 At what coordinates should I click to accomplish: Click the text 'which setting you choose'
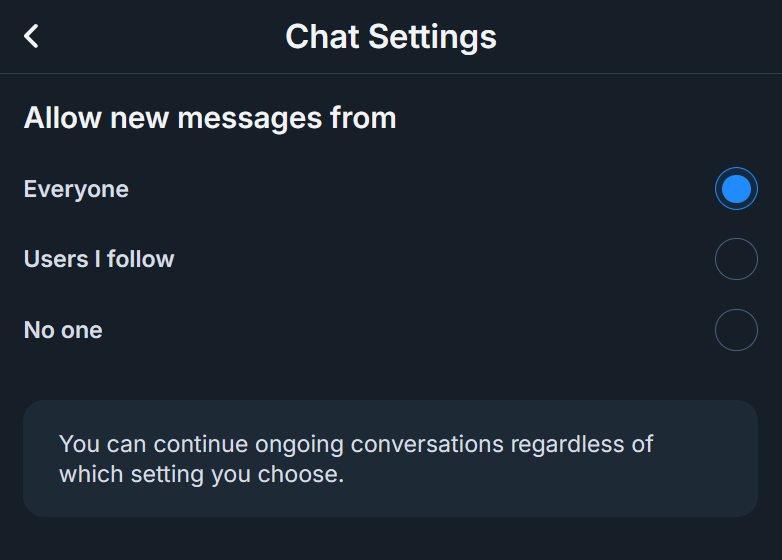pos(200,474)
